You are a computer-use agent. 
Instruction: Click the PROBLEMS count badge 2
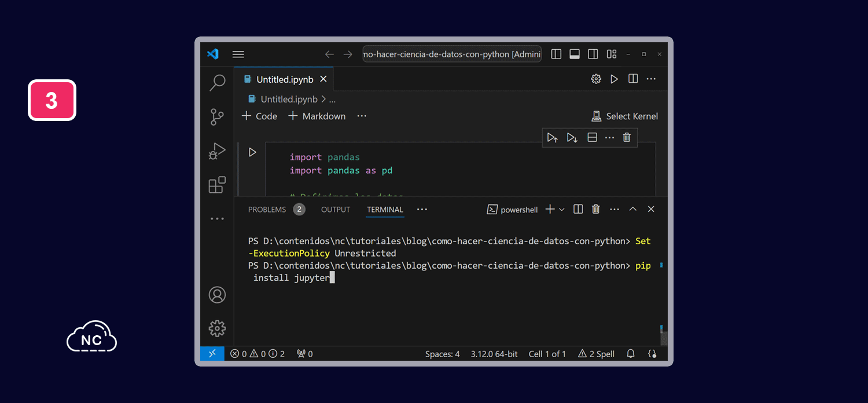coord(299,210)
